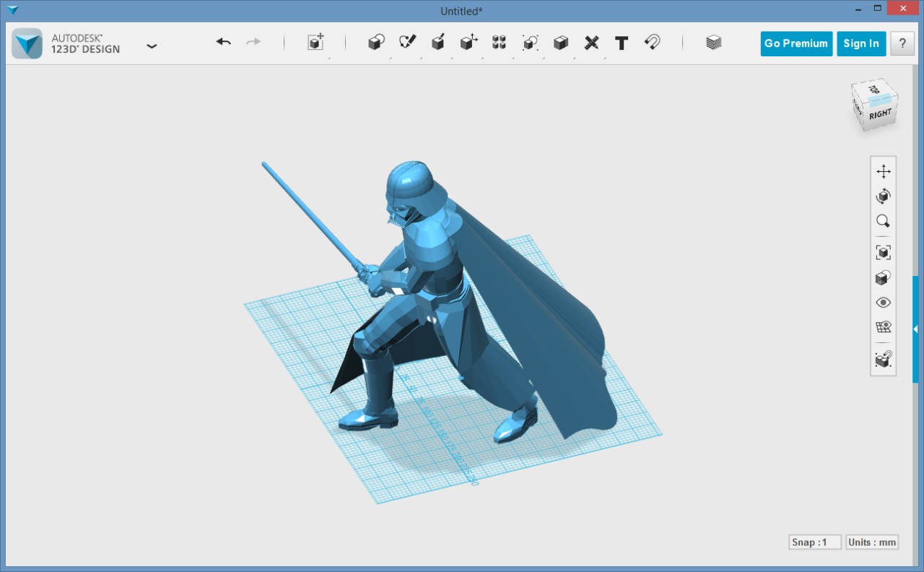
Task: Expand the 123D Design application menu chevron
Action: (152, 45)
